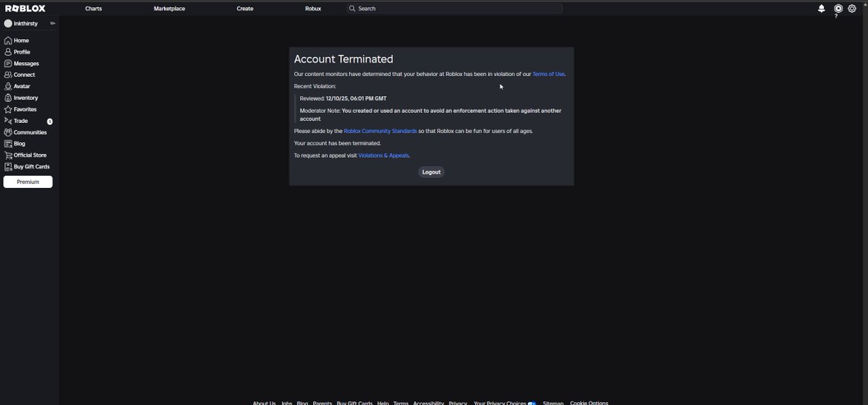The image size is (868, 405).
Task: Open Sitemap footer link
Action: 553,403
